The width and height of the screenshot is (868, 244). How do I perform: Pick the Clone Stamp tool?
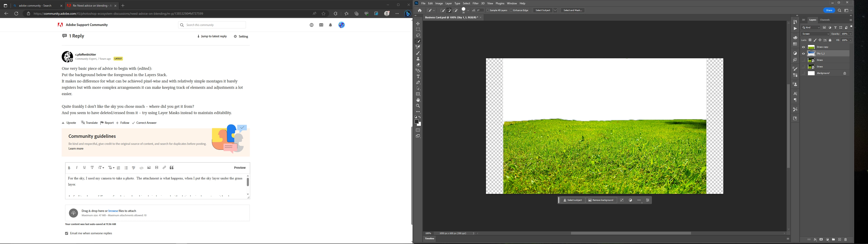coord(418,59)
